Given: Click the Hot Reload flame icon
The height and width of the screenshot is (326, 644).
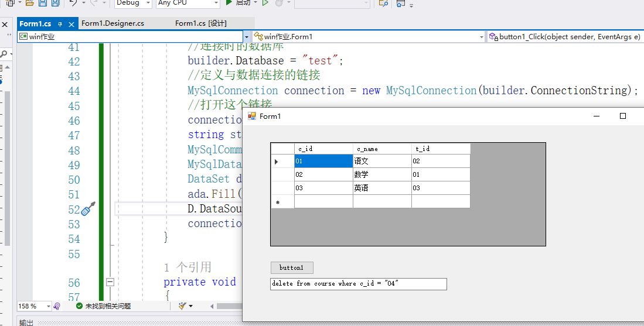Looking at the screenshot, I should 279,3.
